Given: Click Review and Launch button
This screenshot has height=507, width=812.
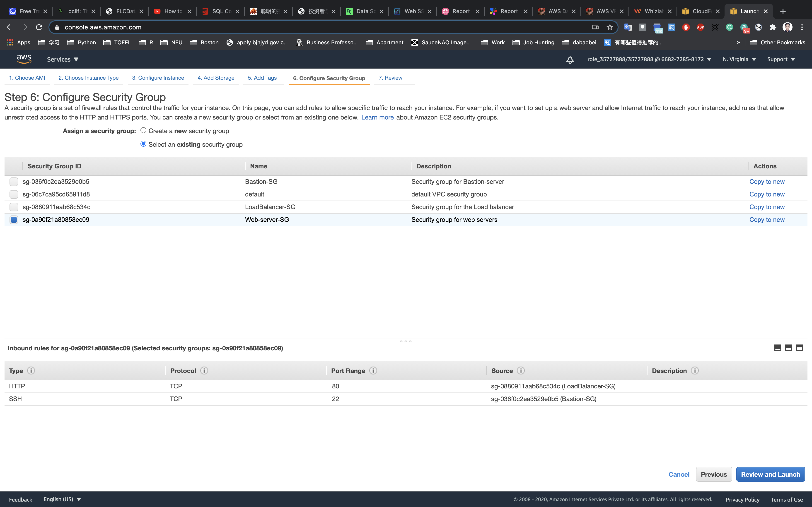Looking at the screenshot, I should pos(770,474).
